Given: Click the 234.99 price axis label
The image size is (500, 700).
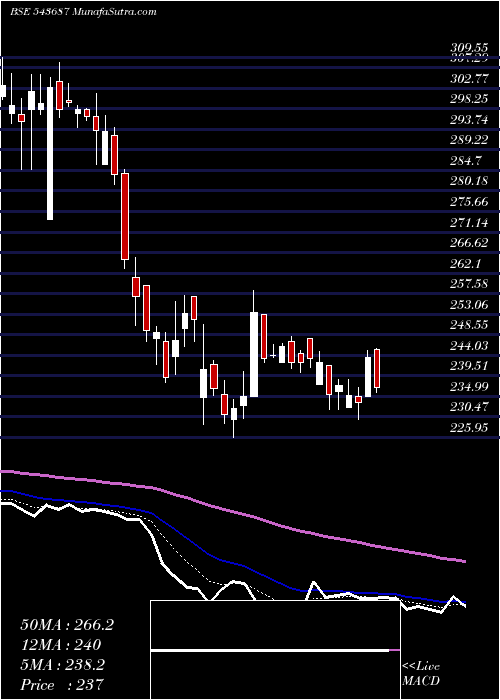Looking at the screenshot, I should 469,387.
